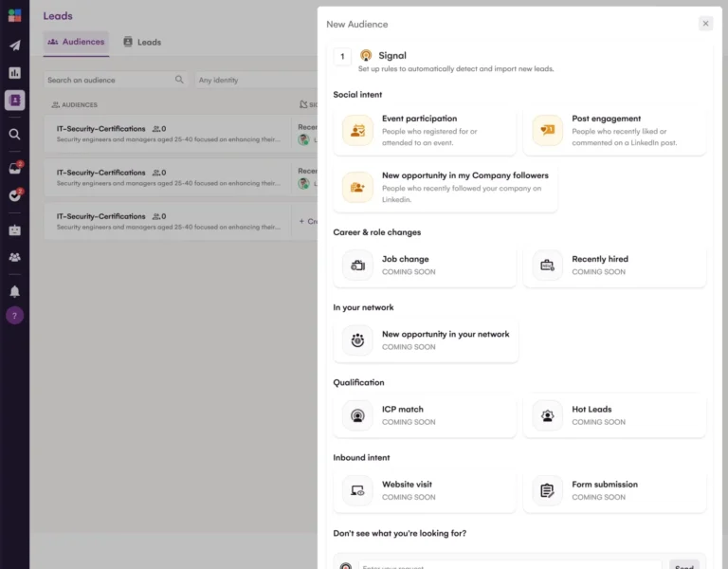Click the Website visit icon
This screenshot has width=728, height=569.
357,490
